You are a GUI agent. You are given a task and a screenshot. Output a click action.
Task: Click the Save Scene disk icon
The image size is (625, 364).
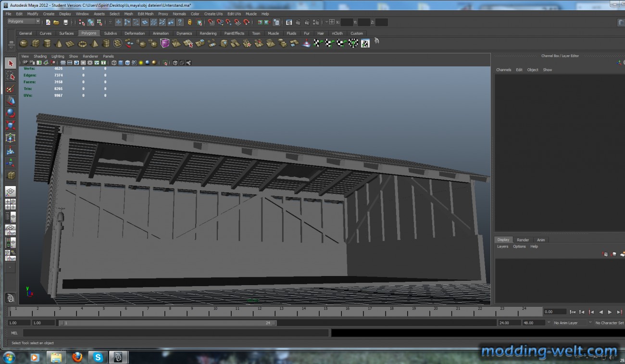click(66, 22)
